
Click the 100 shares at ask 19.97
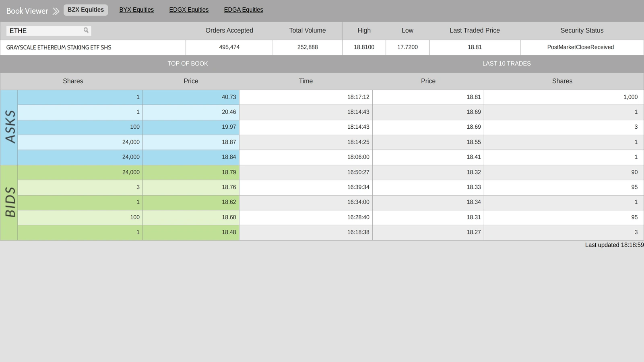(x=135, y=127)
